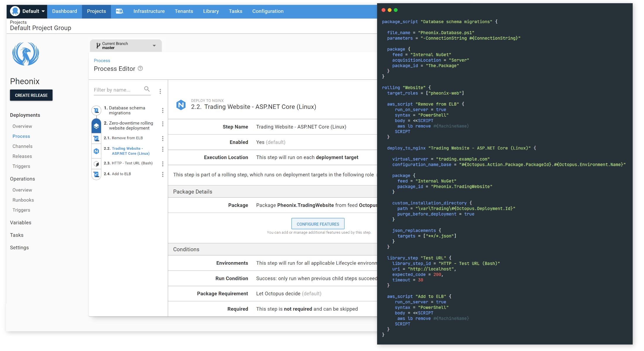Open Channels in the sidebar

[x=22, y=146]
